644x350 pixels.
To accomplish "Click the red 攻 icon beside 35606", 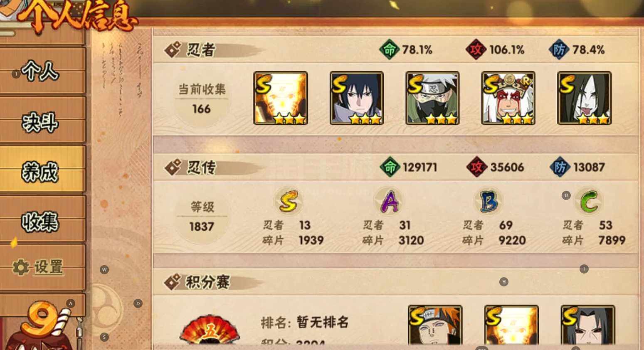I will [477, 168].
